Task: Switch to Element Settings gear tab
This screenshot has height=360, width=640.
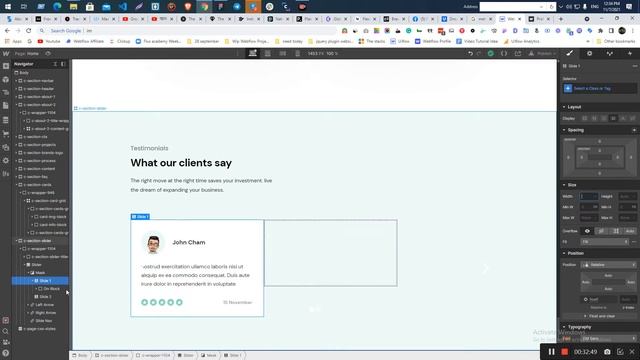Action: click(589, 53)
